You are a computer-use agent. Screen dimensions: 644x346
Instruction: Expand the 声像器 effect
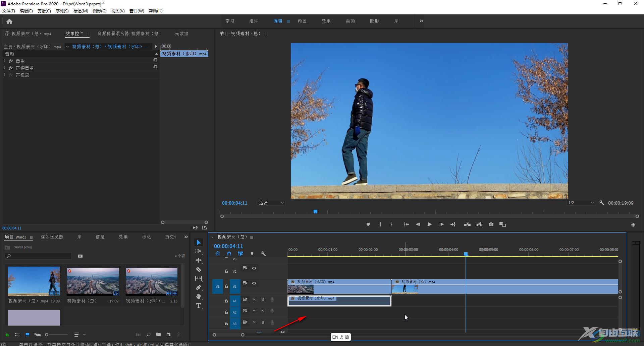click(5, 75)
